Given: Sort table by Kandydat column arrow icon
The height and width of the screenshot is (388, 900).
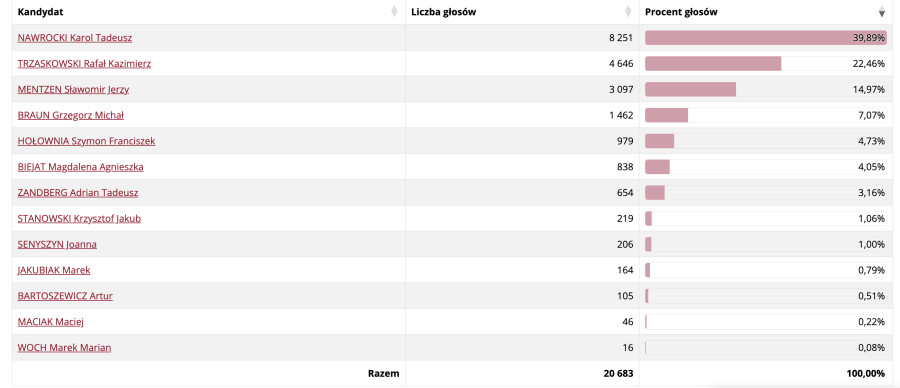Looking at the screenshot, I should tap(394, 11).
